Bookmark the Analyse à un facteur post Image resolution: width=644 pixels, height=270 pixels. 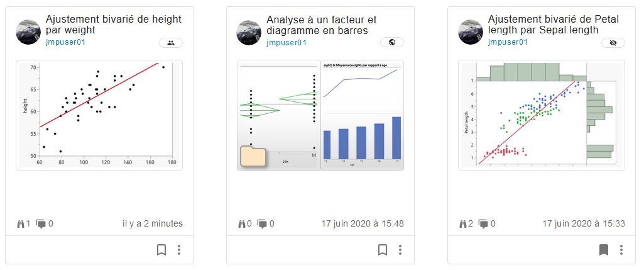tap(383, 250)
